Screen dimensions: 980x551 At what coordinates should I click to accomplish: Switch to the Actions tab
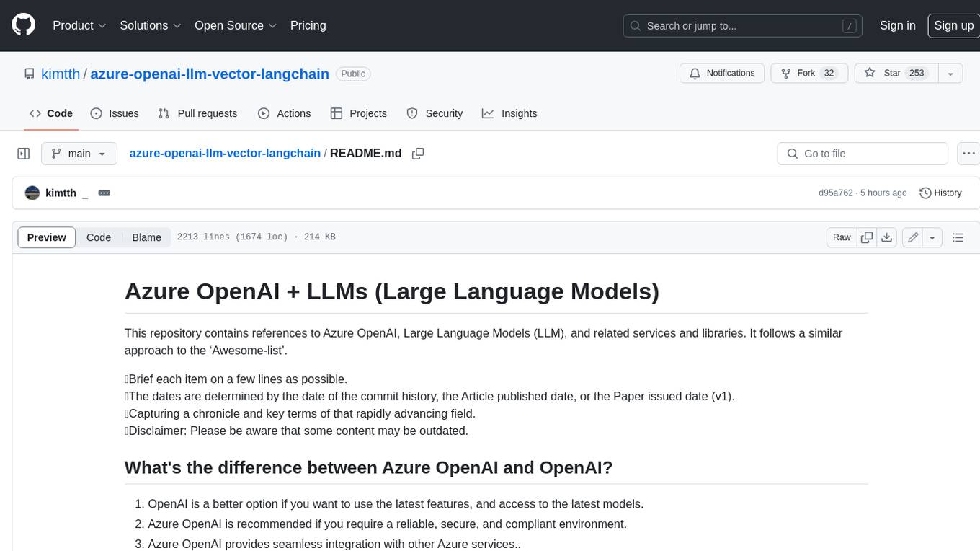click(x=285, y=113)
